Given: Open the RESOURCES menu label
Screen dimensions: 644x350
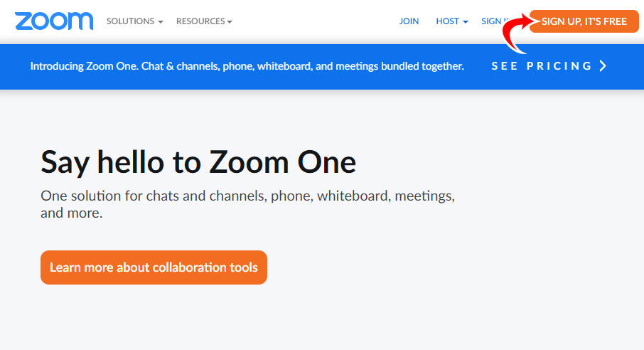Looking at the screenshot, I should pos(200,21).
